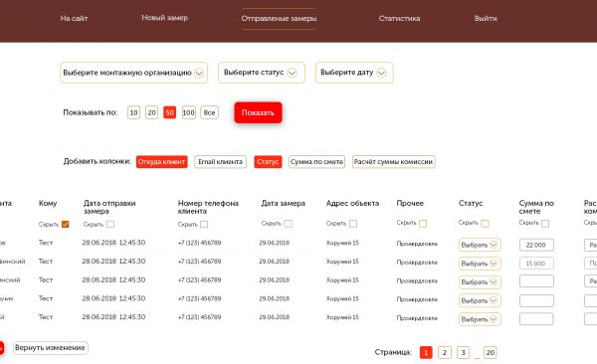Open Выбрать status dropdown in third table row

pos(480,282)
